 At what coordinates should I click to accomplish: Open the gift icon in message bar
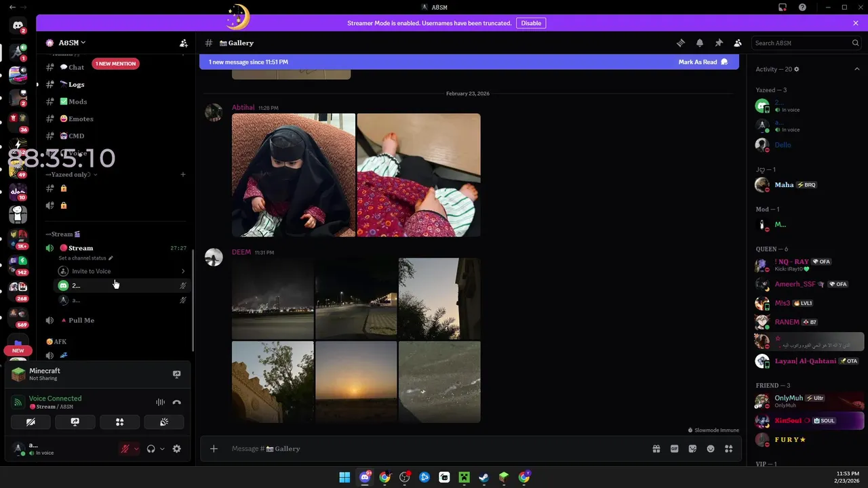pos(656,449)
